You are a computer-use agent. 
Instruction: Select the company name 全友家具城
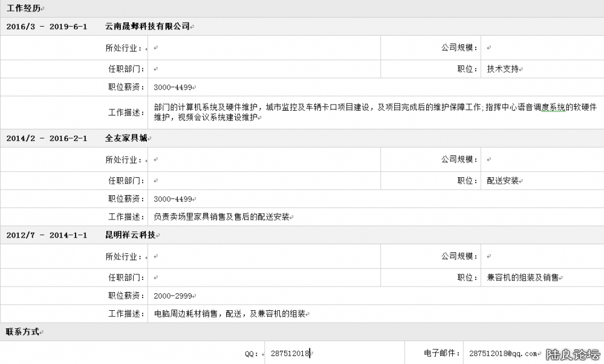click(x=126, y=138)
